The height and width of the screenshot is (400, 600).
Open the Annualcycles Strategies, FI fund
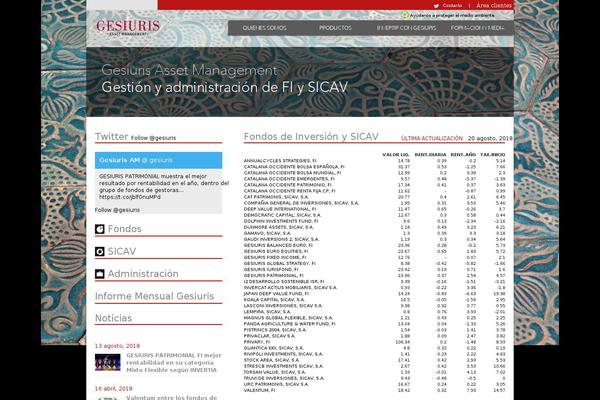(x=280, y=161)
